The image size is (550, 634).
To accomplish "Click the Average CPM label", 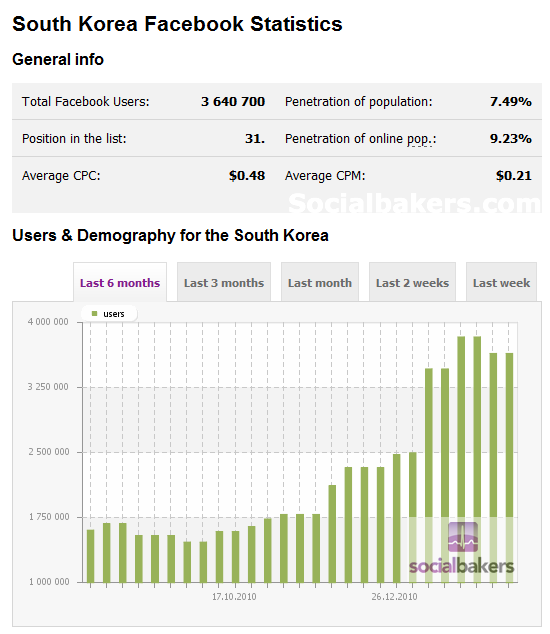I will 325,176.
